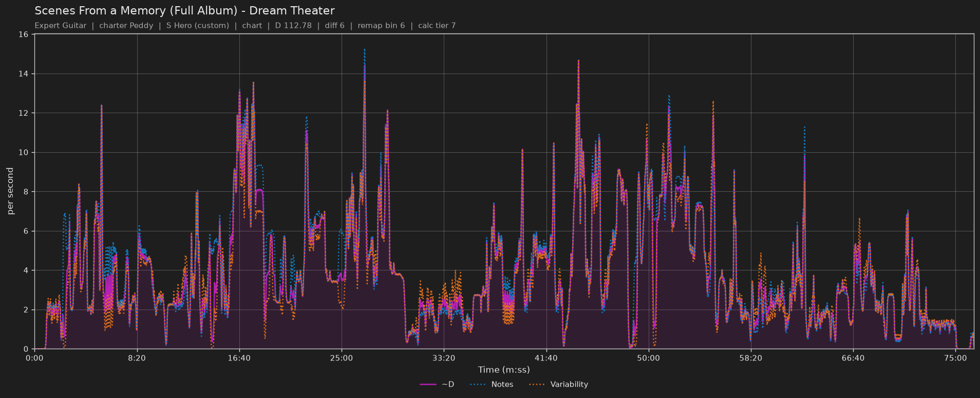The image size is (980, 398).
Task: Click the y-axis tick label "16"
Action: (23, 34)
